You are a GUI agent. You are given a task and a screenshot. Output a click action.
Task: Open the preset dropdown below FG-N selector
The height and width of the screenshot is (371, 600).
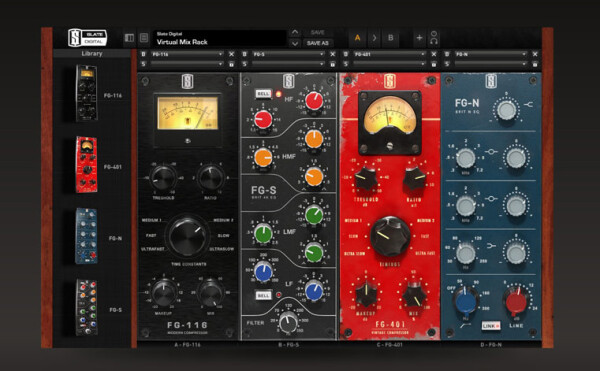(x=491, y=64)
